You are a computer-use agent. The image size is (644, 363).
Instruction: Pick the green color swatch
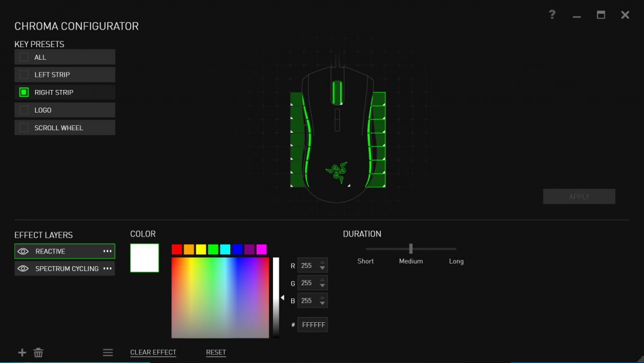coord(213,249)
